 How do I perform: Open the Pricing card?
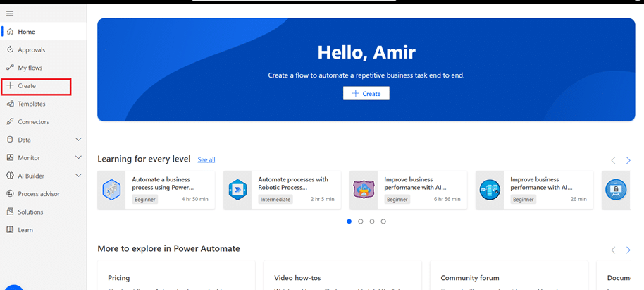(x=176, y=275)
